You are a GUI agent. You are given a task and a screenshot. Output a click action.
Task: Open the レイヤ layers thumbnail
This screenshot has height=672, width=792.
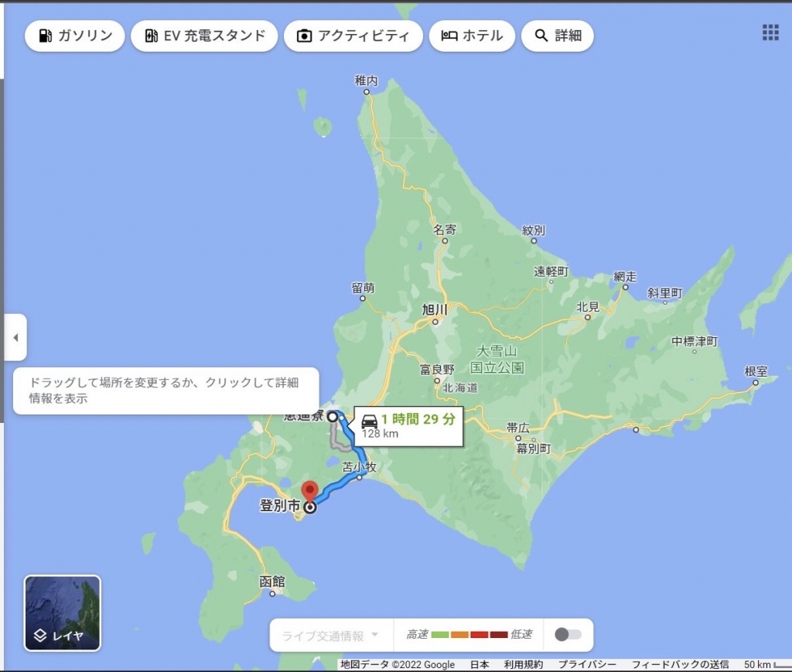pos(63,613)
